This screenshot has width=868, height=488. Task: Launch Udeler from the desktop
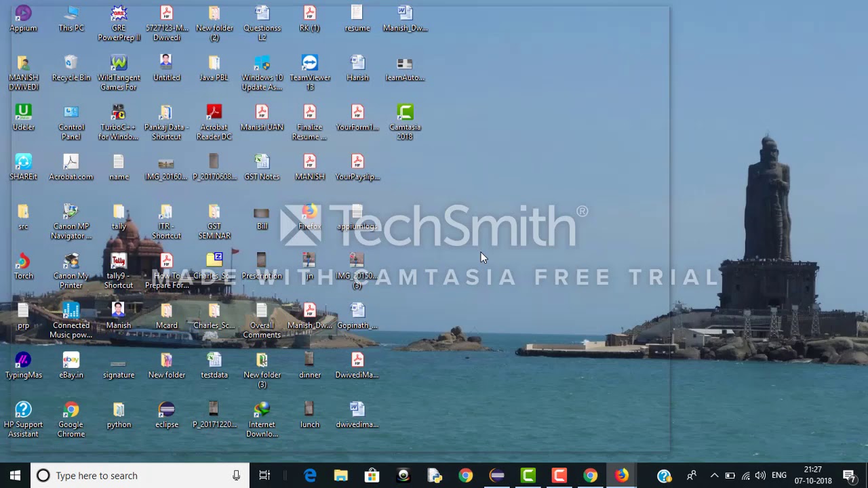click(24, 118)
